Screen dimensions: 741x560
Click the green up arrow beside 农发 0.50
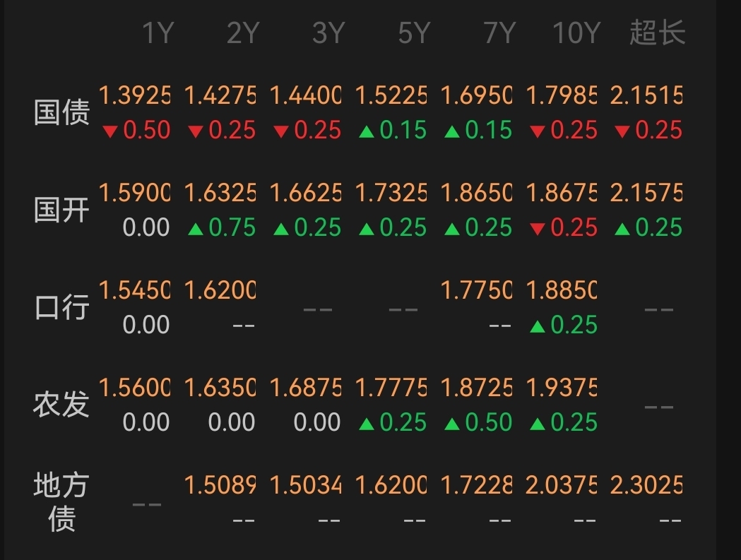point(453,423)
